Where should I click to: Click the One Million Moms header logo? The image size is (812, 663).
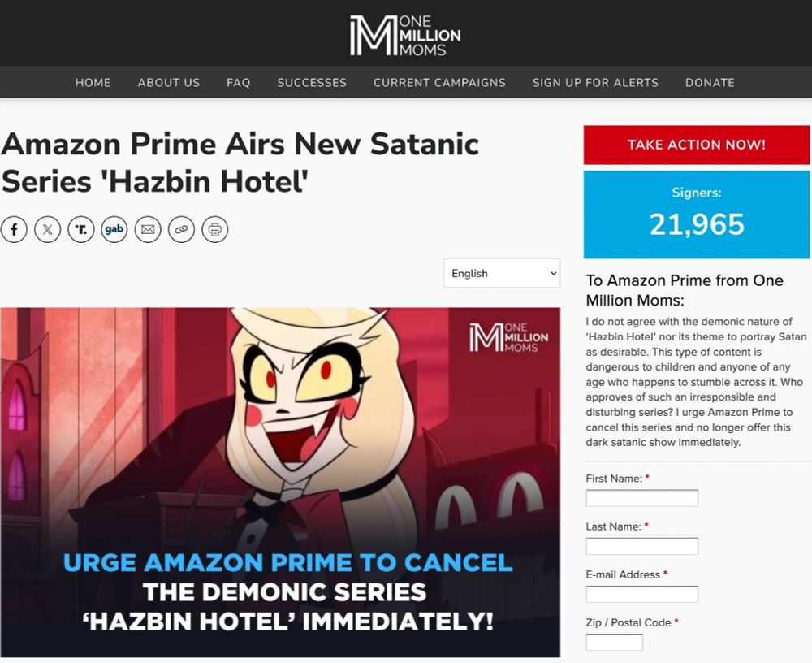(x=405, y=35)
